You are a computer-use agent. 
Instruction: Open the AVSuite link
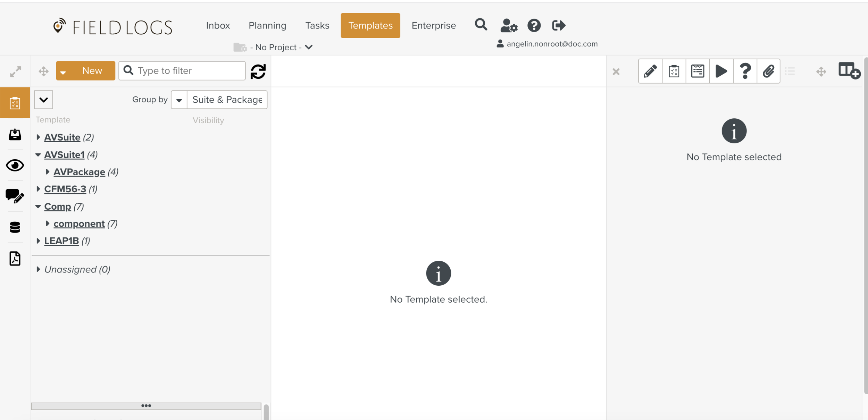click(62, 137)
